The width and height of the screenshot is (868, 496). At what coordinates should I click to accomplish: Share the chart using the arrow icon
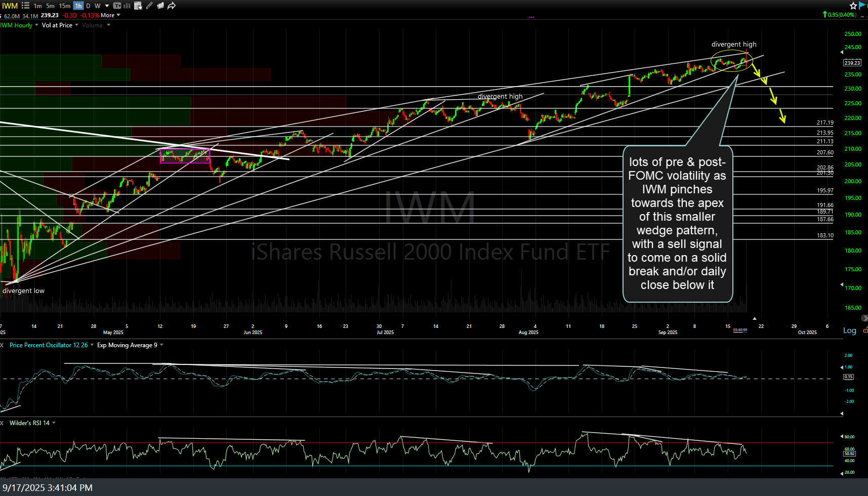[x=172, y=6]
